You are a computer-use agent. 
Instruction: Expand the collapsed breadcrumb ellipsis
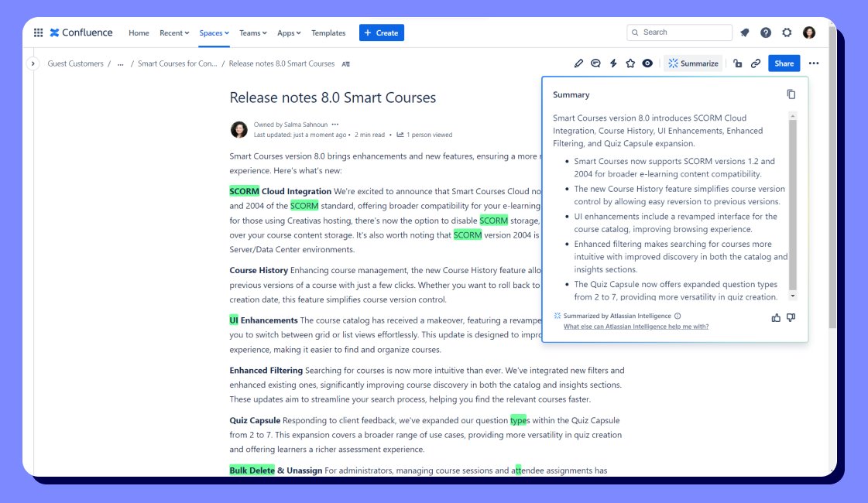click(x=120, y=64)
